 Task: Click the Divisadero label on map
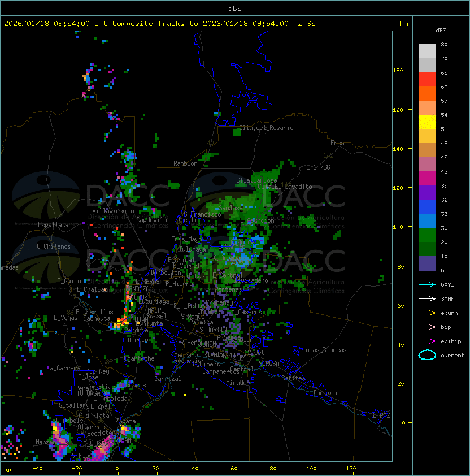[x=251, y=280]
